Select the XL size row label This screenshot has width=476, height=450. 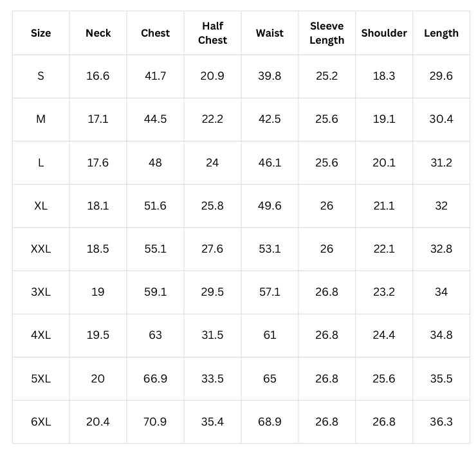(x=41, y=206)
